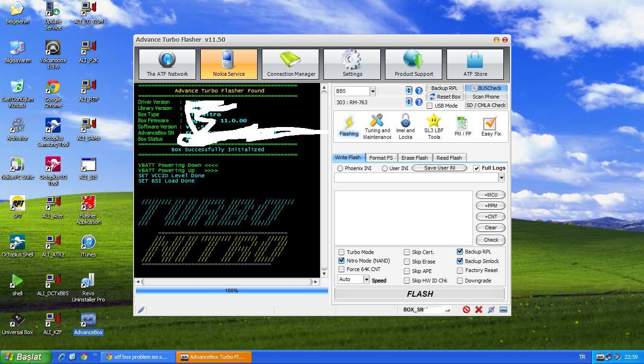Expand more quick launch items chevron
Screen dimensions: 644x364
pyautogui.click(x=95, y=355)
